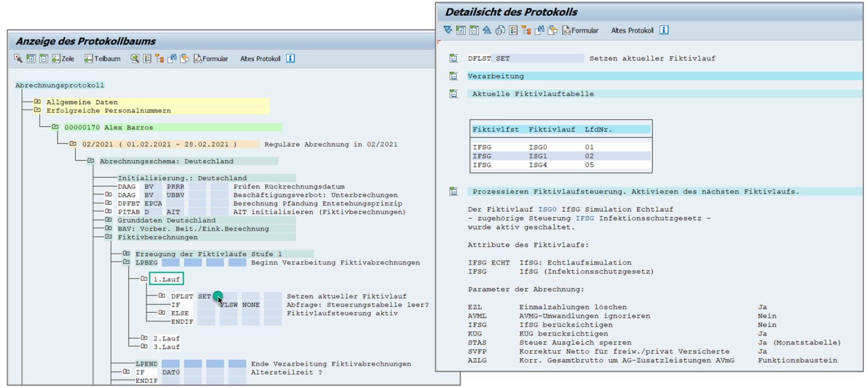Open find with the binoculars icon in Protokollbaum window
Viewport: 868px width, 388px height.
pos(173,58)
